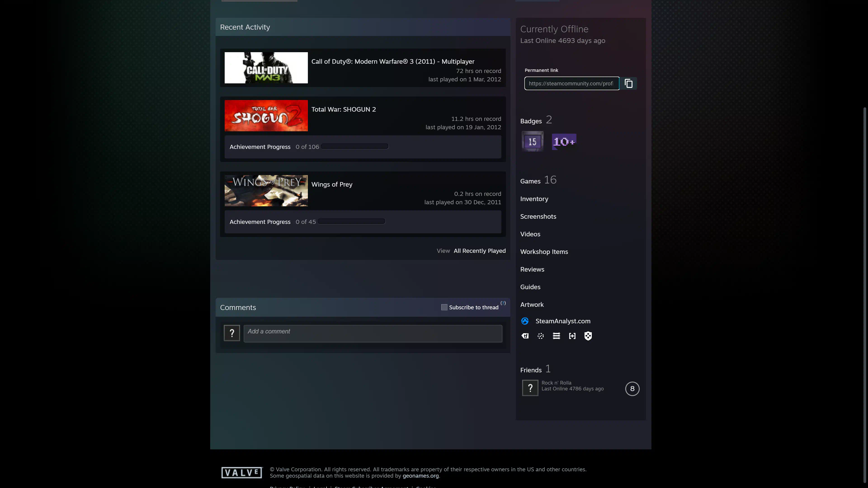Open Rock n' Rolla's question mark avatar
The image size is (868, 488).
coord(530,388)
